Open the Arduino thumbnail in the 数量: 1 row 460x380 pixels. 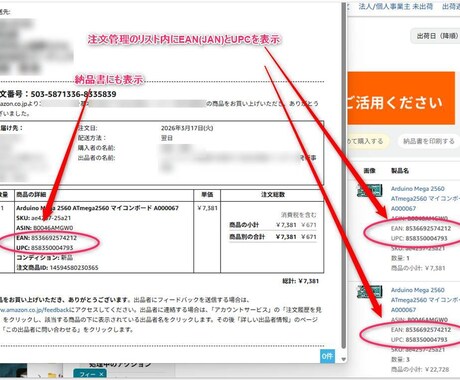[370, 190]
